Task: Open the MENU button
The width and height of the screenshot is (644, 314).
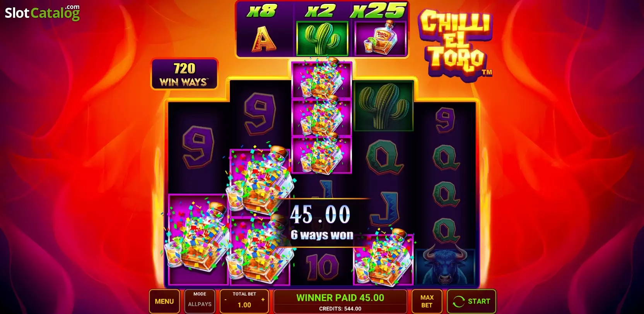Action: [x=164, y=301]
